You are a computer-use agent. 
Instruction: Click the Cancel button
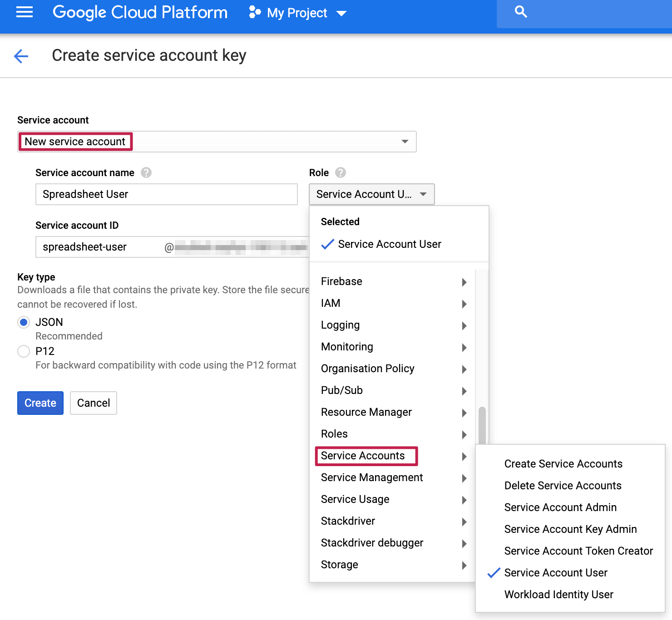click(94, 403)
